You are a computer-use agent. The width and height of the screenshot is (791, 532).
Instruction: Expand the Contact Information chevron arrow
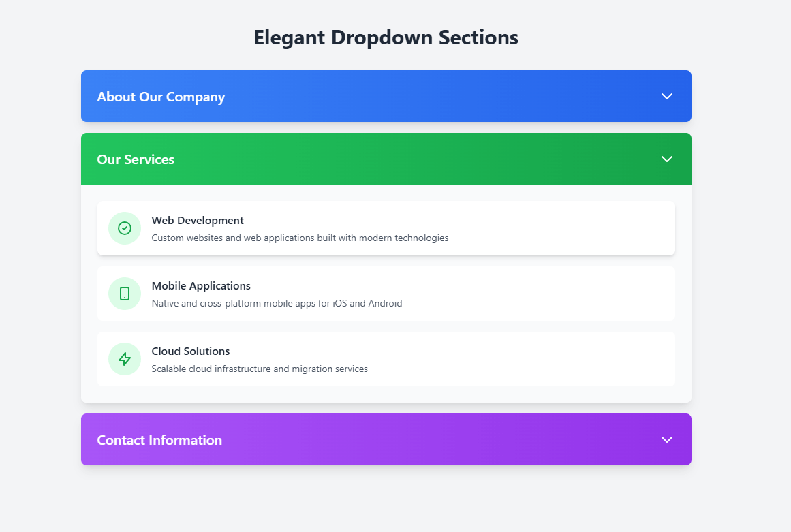(x=667, y=440)
